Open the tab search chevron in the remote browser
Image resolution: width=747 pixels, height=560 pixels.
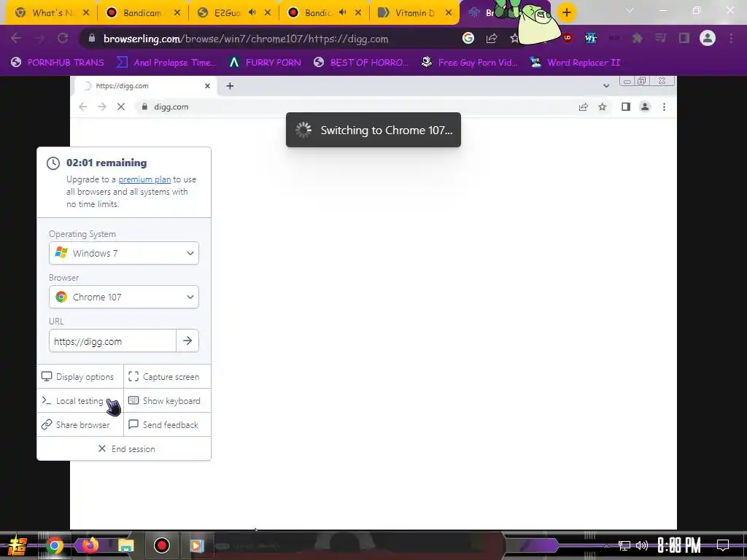click(x=606, y=86)
